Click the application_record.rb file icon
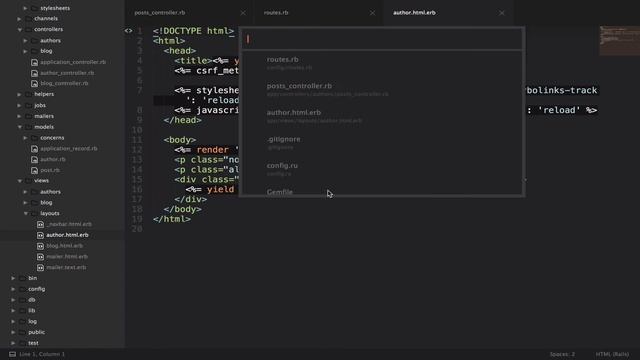 pos(34,149)
